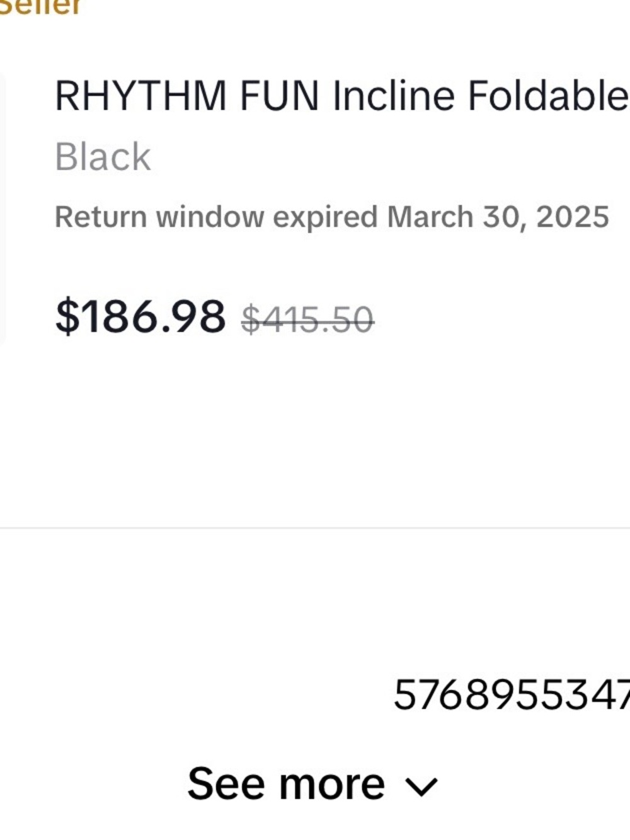Click the crossed-out $415.50 original price

point(308,319)
